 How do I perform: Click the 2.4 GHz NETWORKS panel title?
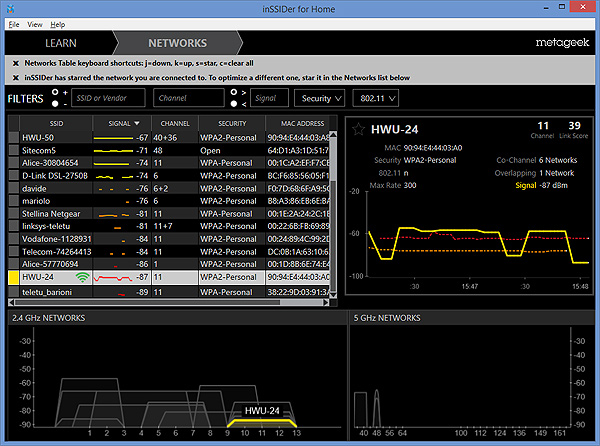tap(49, 318)
